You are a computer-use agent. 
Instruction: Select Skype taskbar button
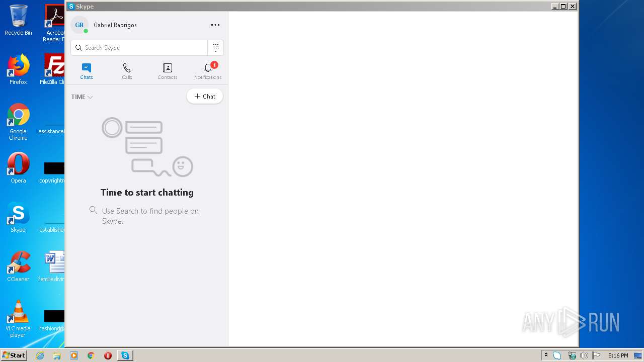[x=125, y=355]
